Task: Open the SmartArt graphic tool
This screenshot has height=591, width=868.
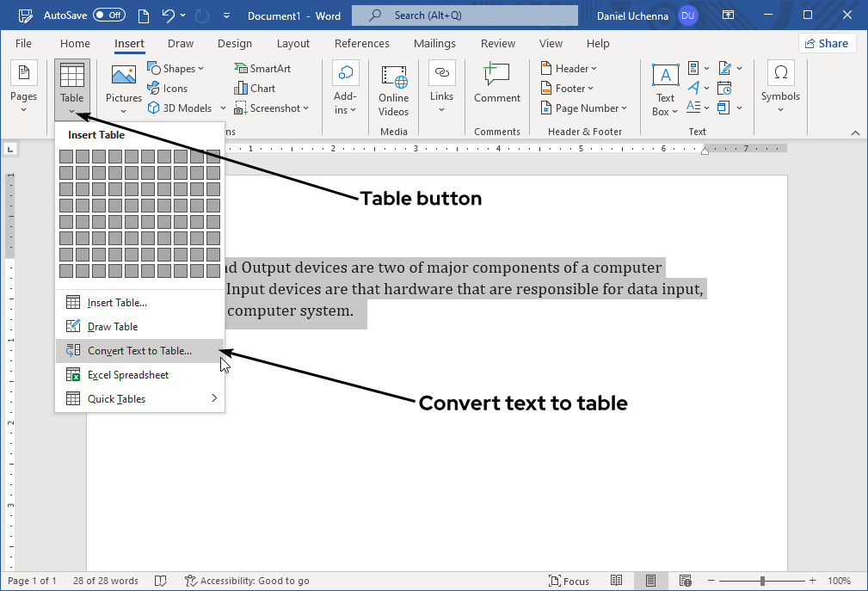Action: pos(262,69)
